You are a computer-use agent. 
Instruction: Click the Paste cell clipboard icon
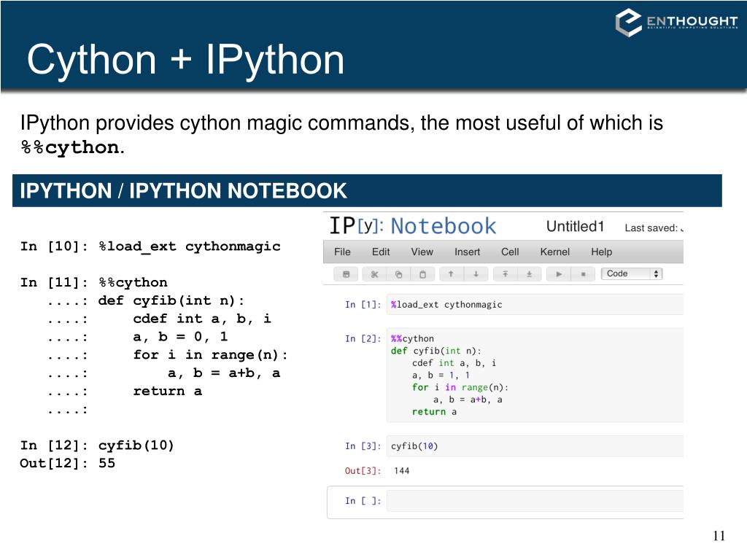(x=422, y=274)
